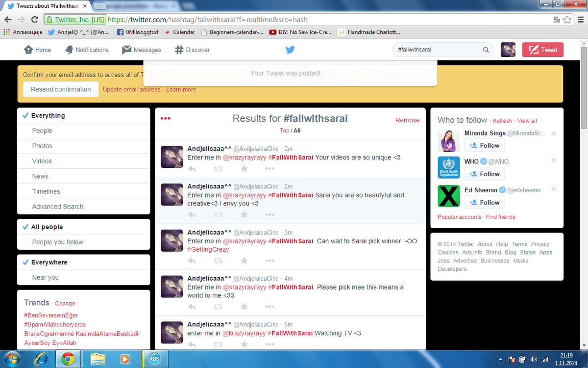
Task: Open more options on 'so beautiful and creative' tweet
Action: click(x=270, y=214)
